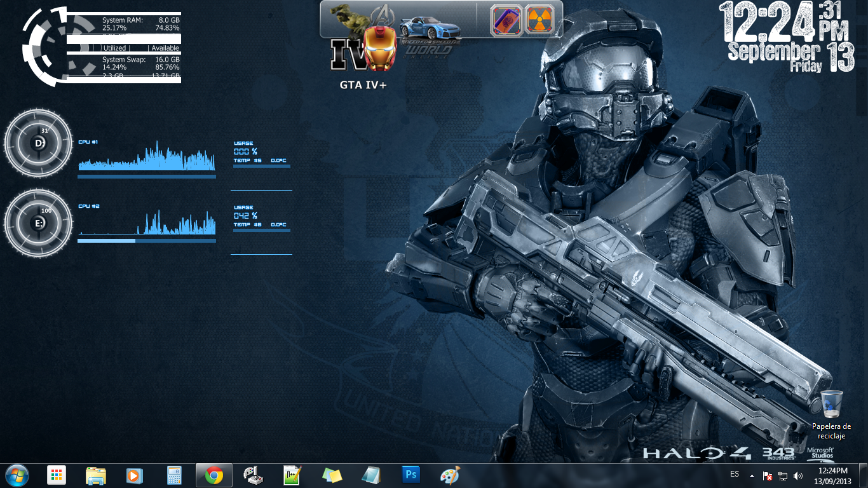The width and height of the screenshot is (868, 488).
Task: Open the Action Center flag tray icon
Action: coord(768,475)
